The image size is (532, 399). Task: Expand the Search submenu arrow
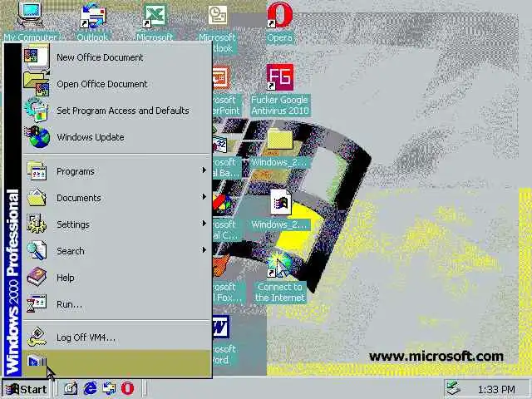(204, 250)
